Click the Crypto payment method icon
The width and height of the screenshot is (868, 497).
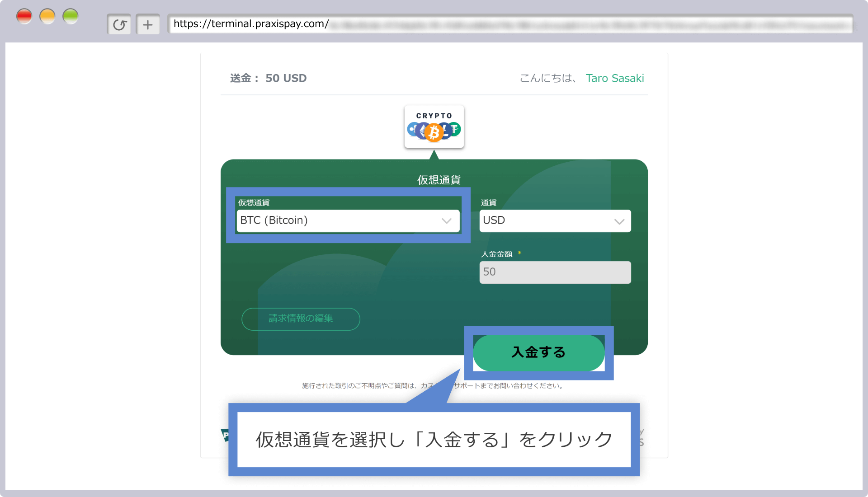[x=434, y=127]
